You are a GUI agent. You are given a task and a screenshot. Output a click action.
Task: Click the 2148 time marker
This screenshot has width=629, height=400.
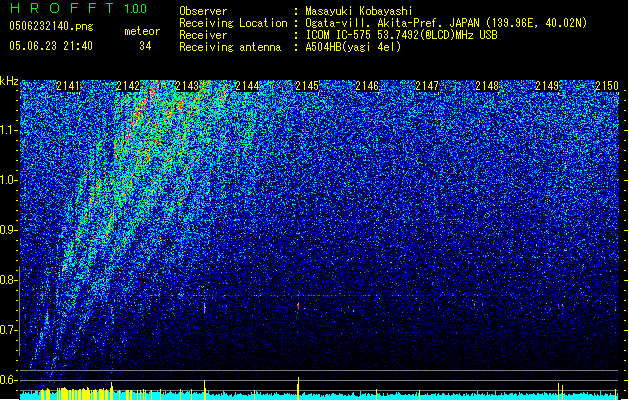tap(487, 86)
